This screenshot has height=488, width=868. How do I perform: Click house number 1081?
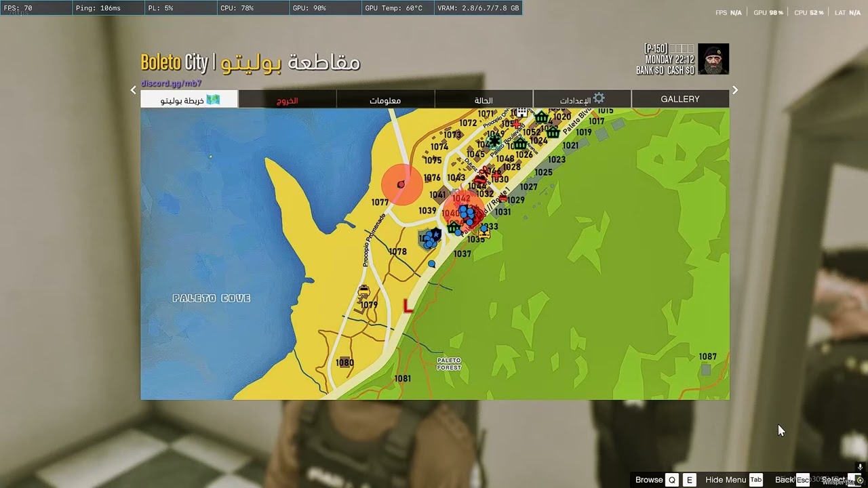coord(403,378)
